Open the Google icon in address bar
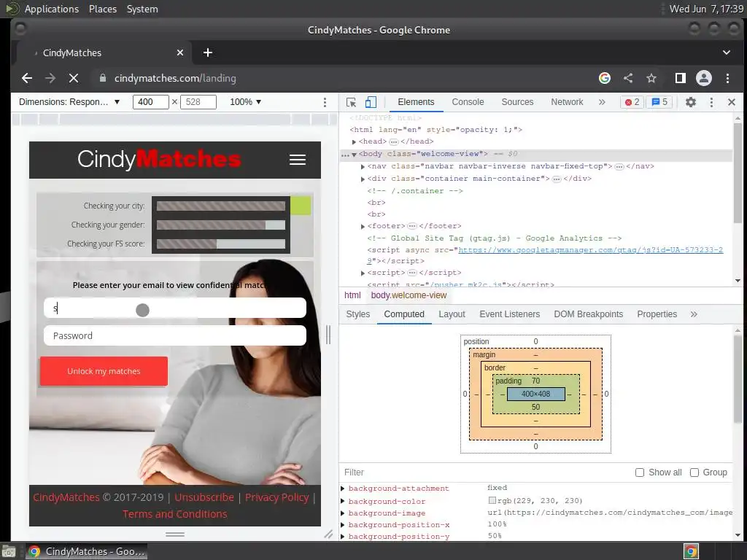The height and width of the screenshot is (560, 747). 605,78
